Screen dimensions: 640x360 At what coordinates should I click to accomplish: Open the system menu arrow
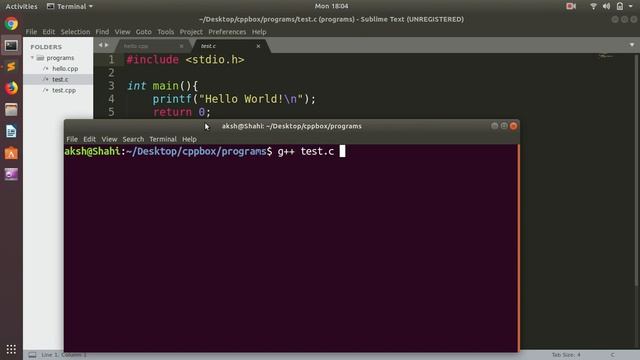click(x=631, y=6)
